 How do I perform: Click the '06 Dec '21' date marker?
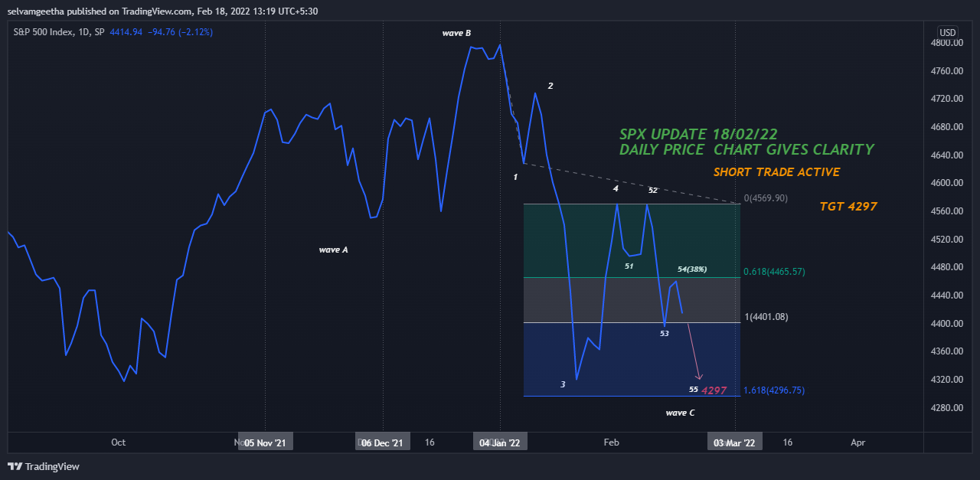(x=382, y=442)
